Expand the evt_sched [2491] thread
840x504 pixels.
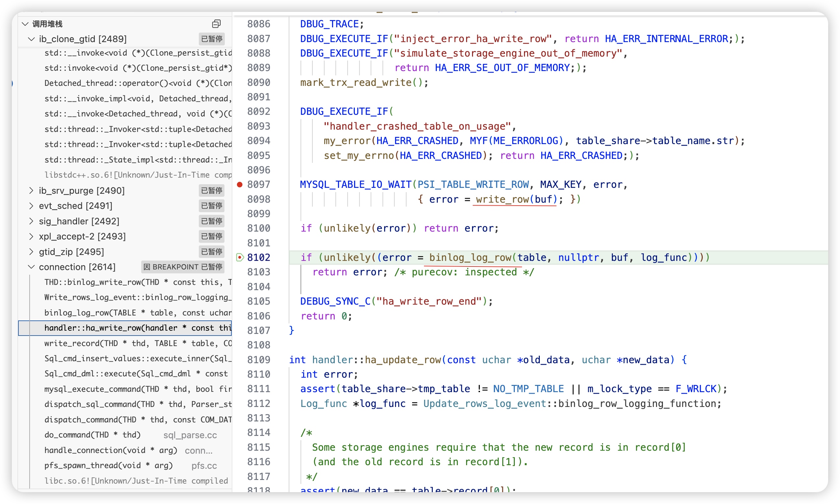tap(31, 206)
